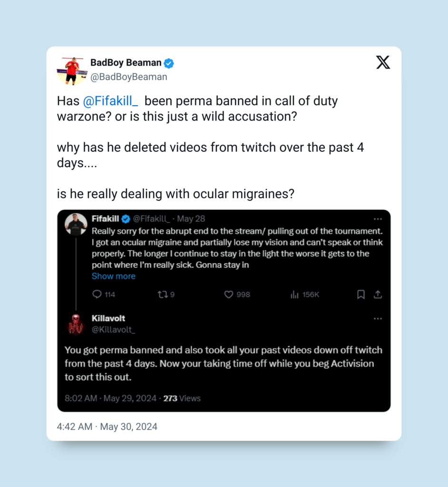Click Fifakill's blue verified checkmark
The image size is (448, 487).
click(x=126, y=219)
